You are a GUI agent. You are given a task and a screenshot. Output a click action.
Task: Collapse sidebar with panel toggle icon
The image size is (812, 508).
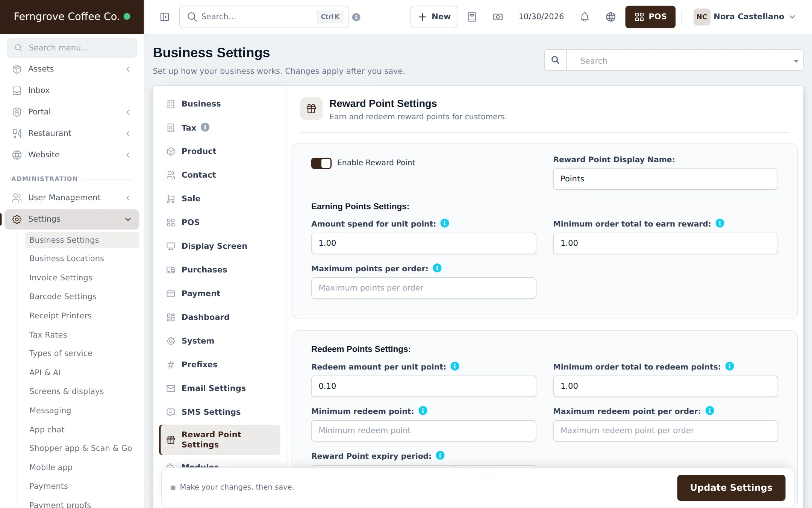coord(165,17)
